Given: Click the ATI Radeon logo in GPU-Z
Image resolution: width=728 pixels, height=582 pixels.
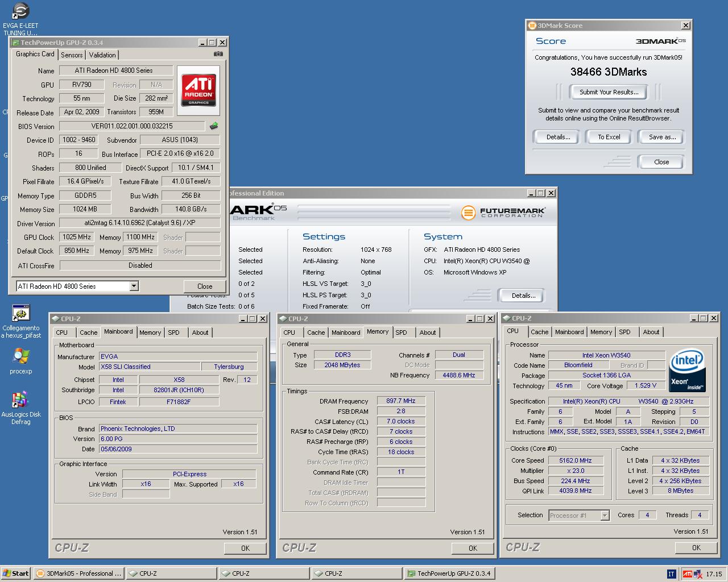Looking at the screenshot, I should (198, 90).
